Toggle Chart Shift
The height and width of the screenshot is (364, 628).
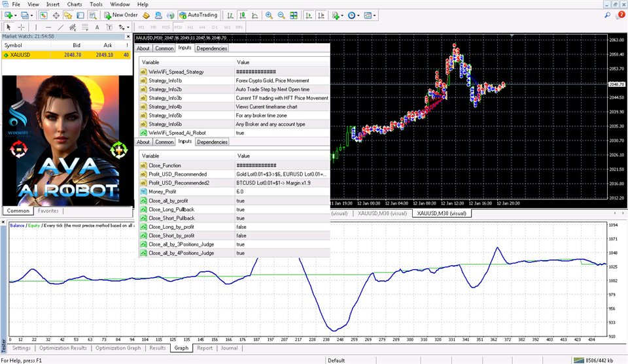pos(321,15)
